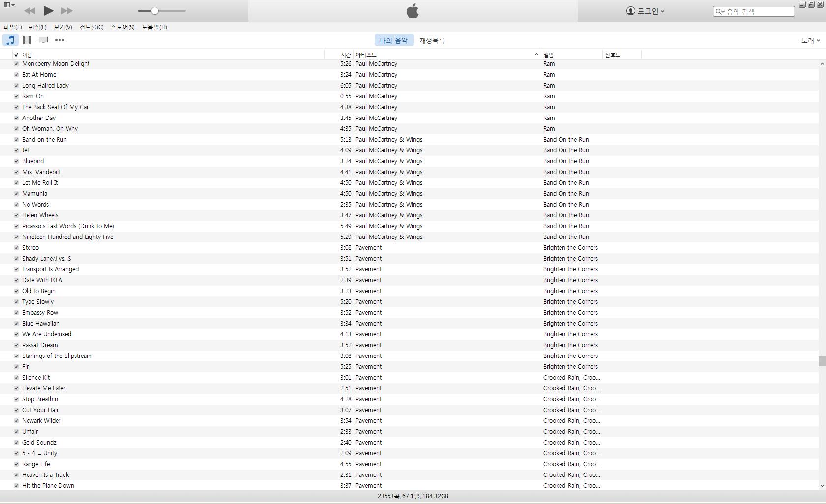This screenshot has width=826, height=504.
Task: Uncheck the checkbox for Band on the Run
Action: 16,140
